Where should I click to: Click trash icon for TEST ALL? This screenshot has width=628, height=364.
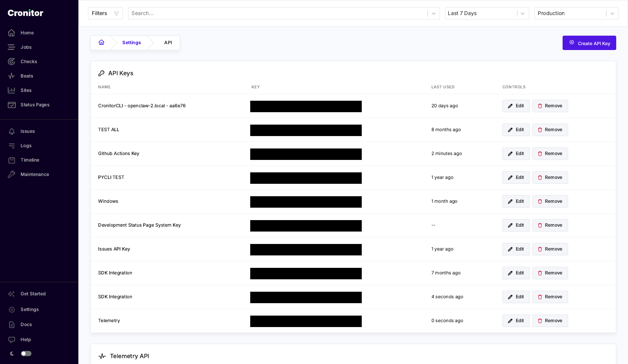540,130
